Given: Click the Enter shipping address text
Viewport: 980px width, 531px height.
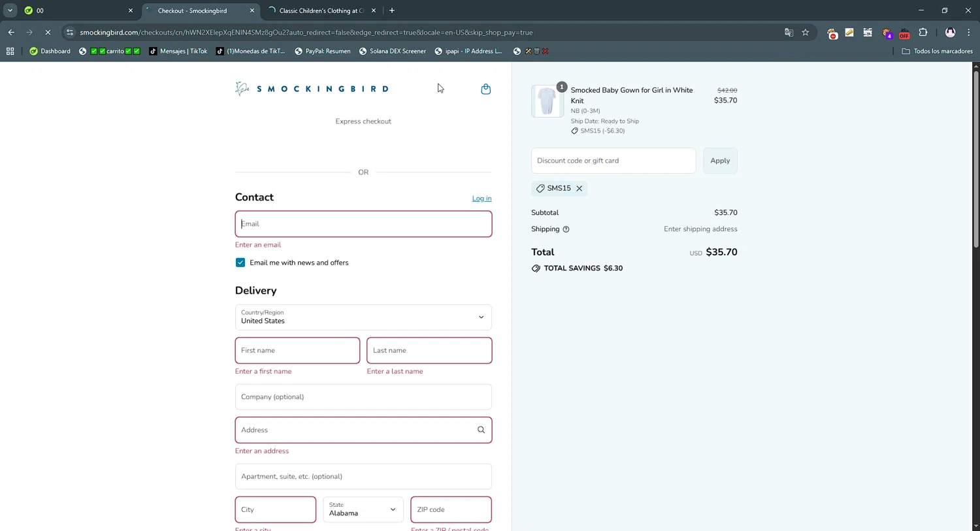Looking at the screenshot, I should pyautogui.click(x=700, y=229).
